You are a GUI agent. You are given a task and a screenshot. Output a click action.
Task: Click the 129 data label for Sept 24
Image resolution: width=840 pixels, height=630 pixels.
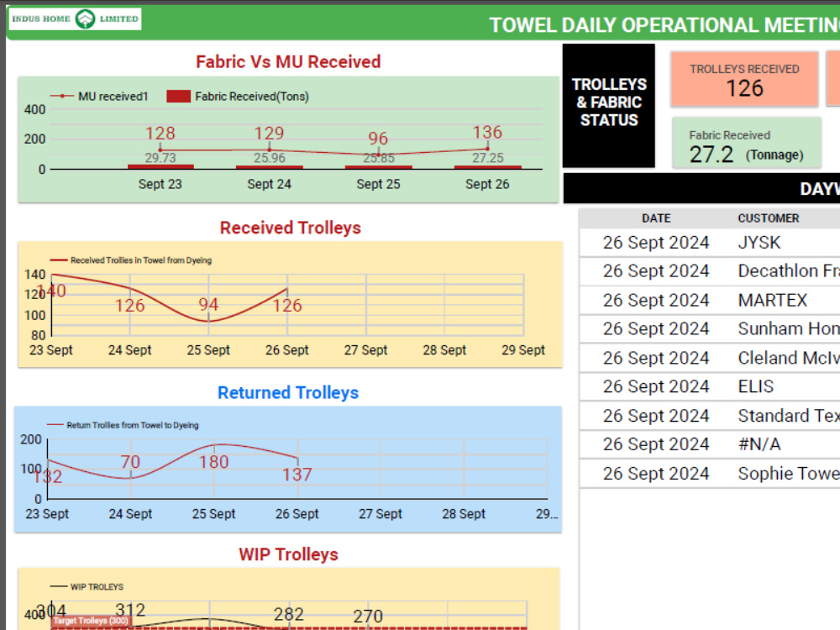269,133
